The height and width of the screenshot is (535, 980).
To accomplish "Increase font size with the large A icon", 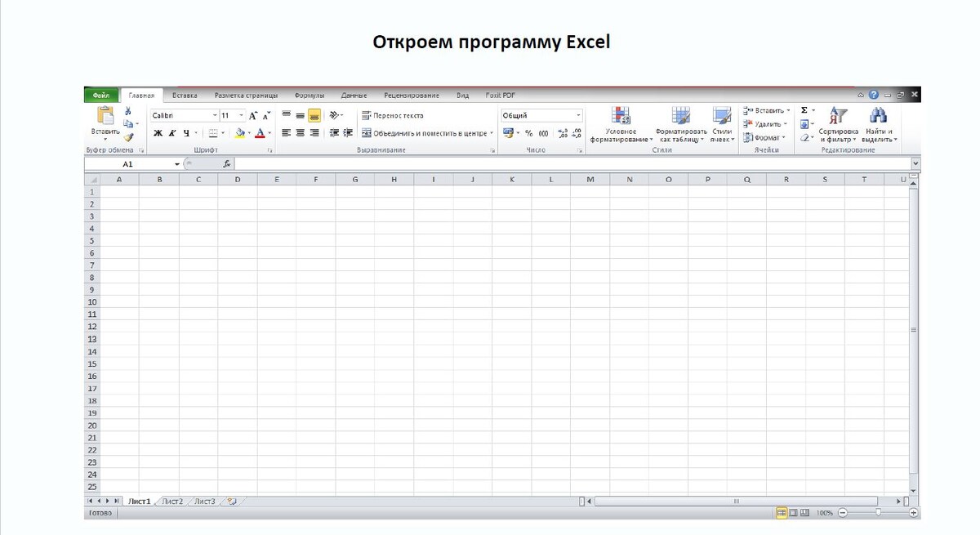I will (x=253, y=116).
